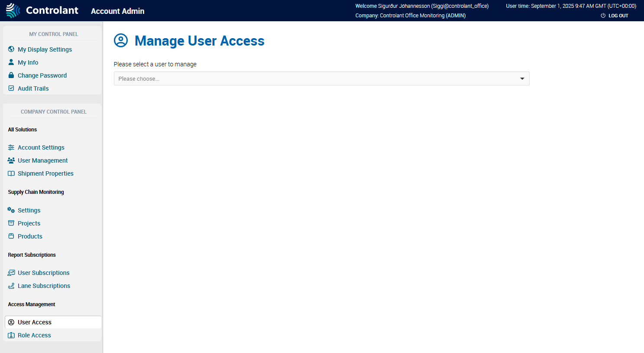Click the Manage User Access avatar icon

pos(121,40)
